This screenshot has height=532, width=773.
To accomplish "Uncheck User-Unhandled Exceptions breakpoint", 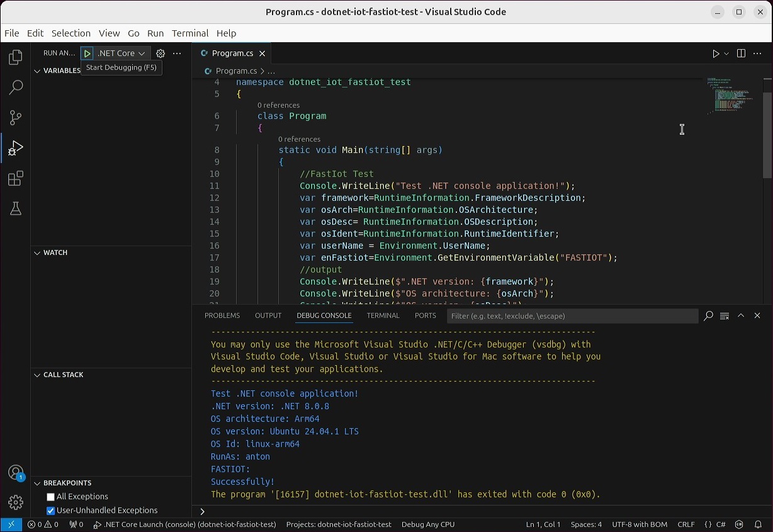I will (51, 511).
